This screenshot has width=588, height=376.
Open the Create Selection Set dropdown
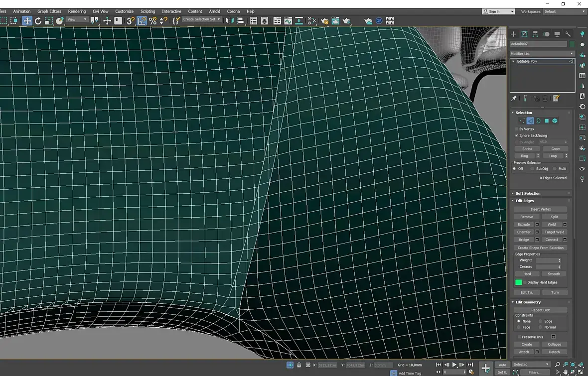[x=202, y=19]
